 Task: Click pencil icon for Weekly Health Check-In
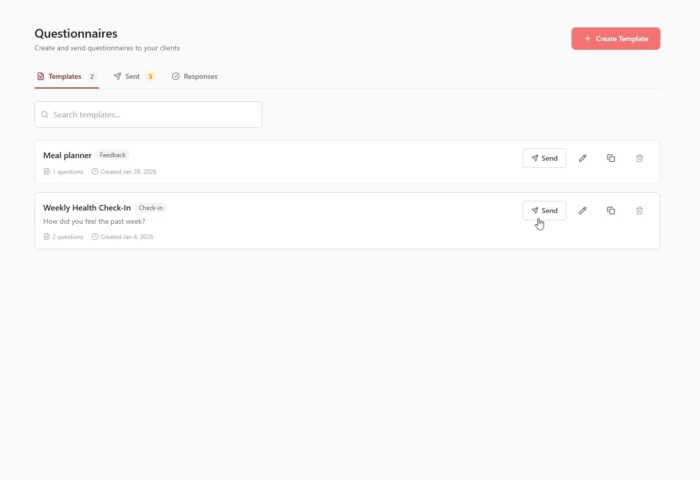582,210
